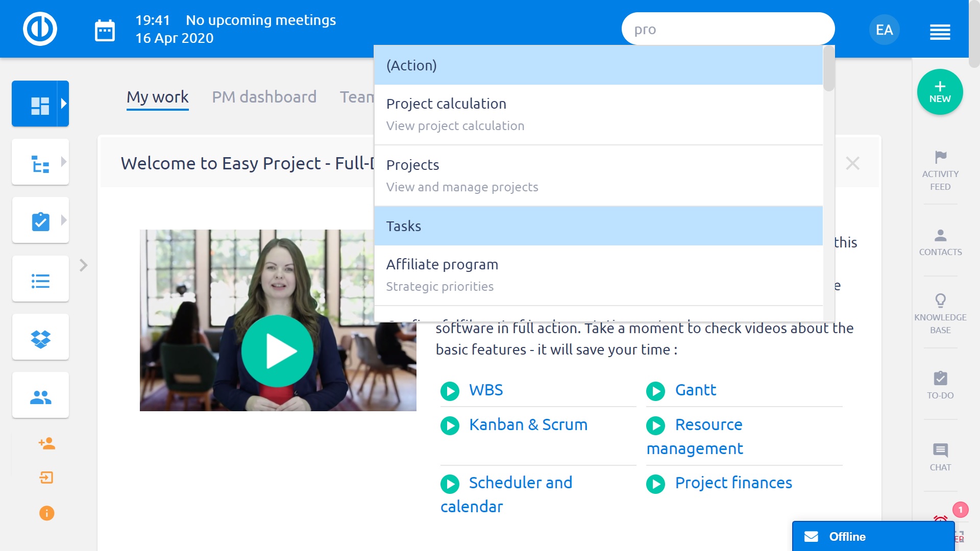Screen dimensions: 980x551
Task: Open the Scheduler and calendar link
Action: pos(506,494)
